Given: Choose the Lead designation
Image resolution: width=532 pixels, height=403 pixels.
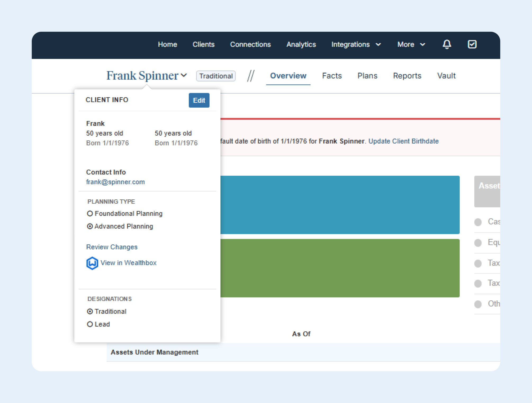Looking at the screenshot, I should pos(90,324).
